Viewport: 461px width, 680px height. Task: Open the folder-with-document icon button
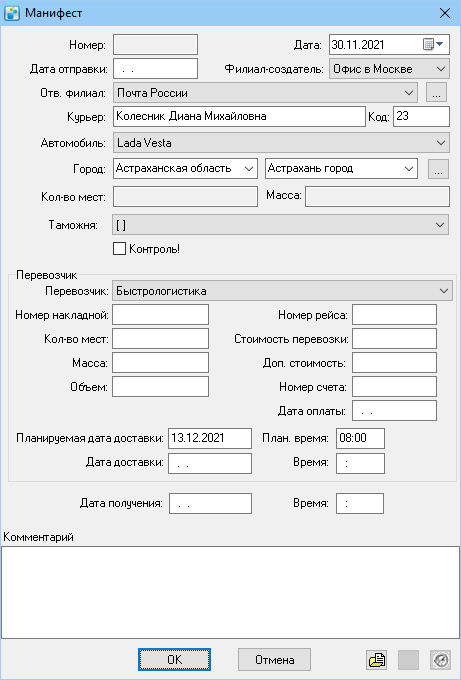[x=376, y=660]
